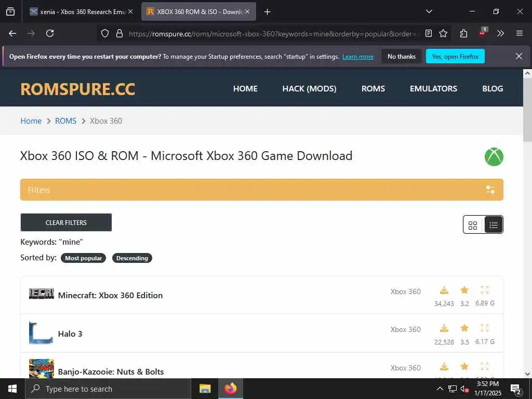This screenshot has width=532, height=399.
Task: Open the Windows Start menu
Action: pyautogui.click(x=12, y=389)
